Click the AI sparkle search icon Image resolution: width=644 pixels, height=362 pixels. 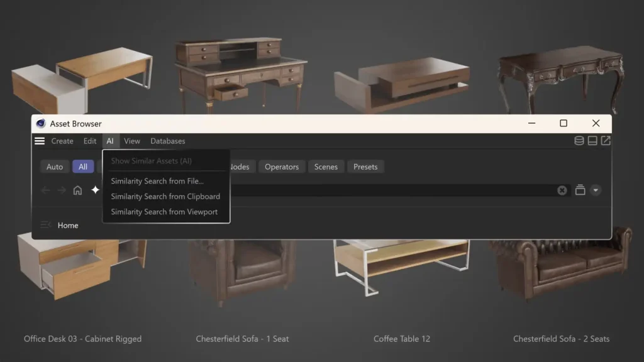pos(95,190)
